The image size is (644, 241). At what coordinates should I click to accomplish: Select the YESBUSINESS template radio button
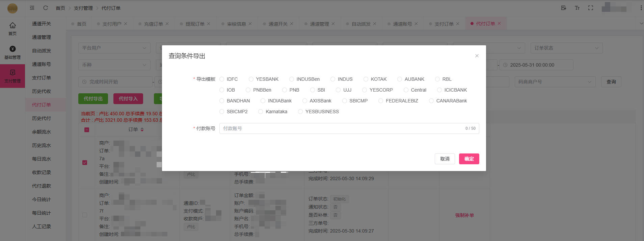300,112
